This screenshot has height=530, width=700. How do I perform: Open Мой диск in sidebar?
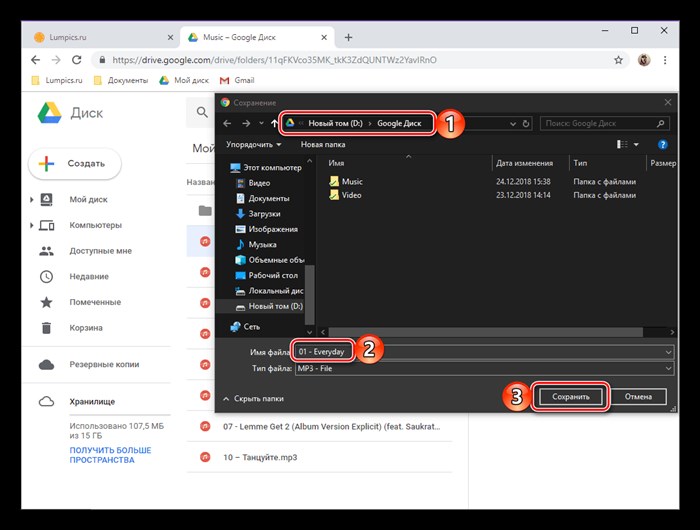[x=88, y=200]
